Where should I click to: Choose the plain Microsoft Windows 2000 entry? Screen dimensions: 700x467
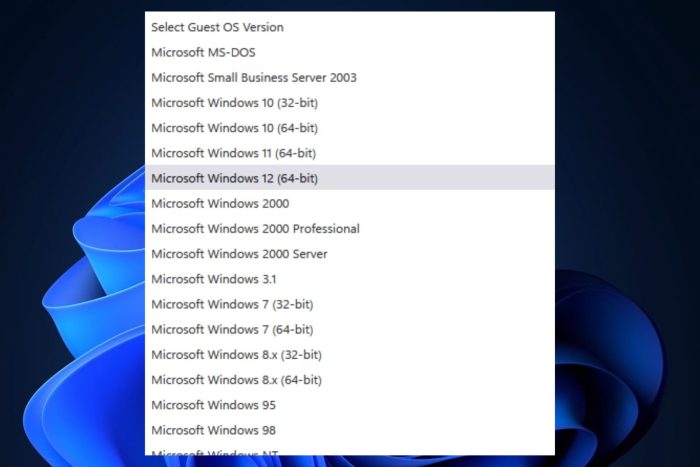(x=350, y=204)
